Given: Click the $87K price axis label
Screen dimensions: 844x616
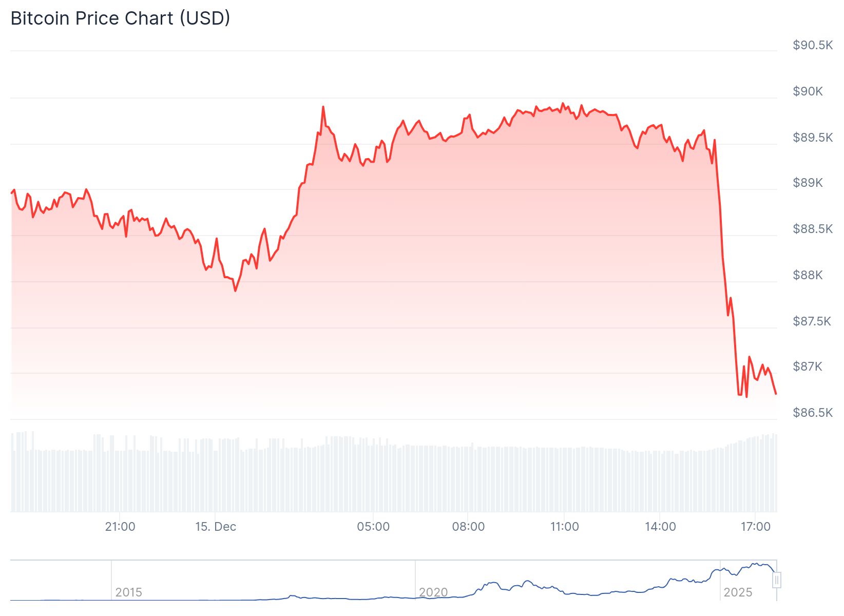Looking at the screenshot, I should (808, 367).
